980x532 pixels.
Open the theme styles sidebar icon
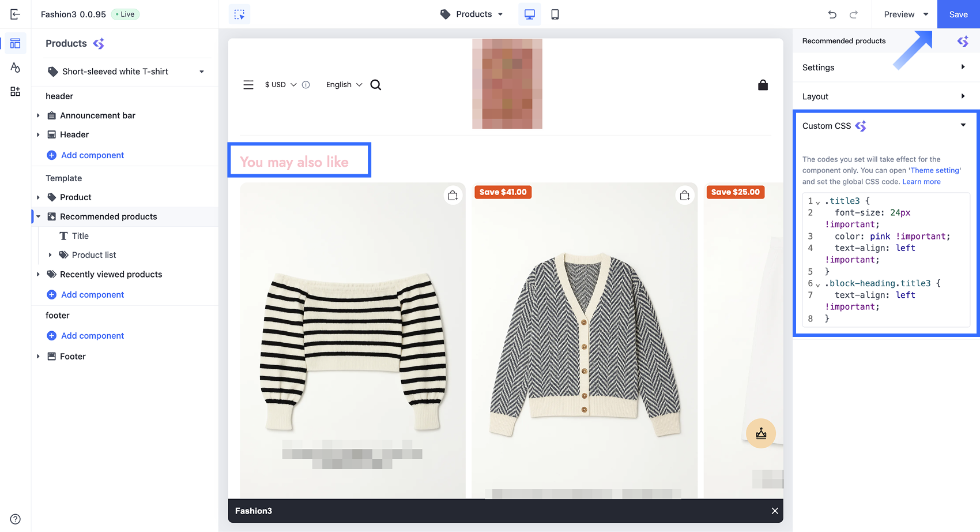point(16,68)
